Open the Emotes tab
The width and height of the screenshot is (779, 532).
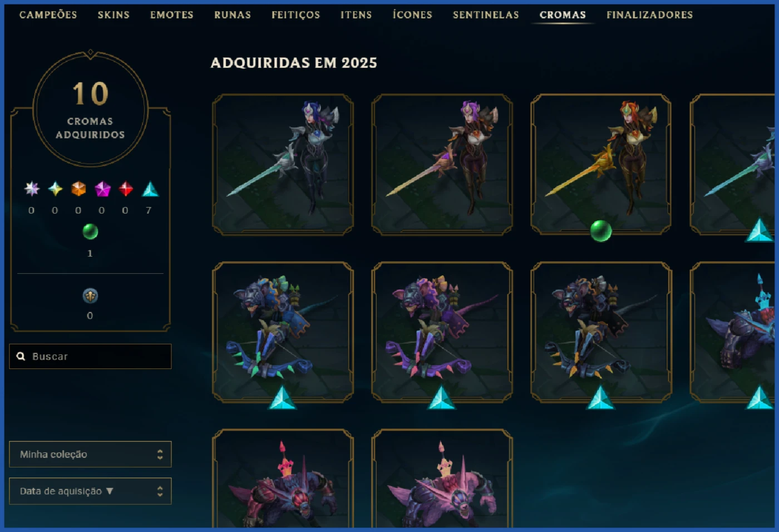pos(172,15)
